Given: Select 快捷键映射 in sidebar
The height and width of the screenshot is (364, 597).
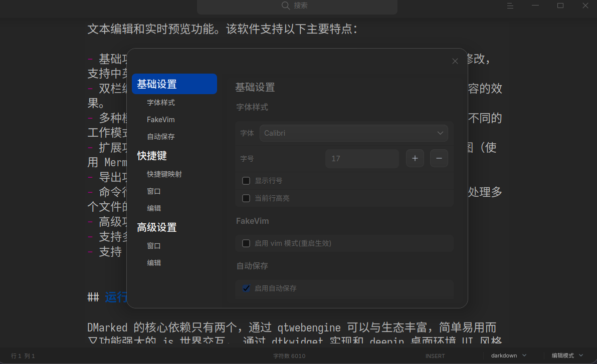Looking at the screenshot, I should (x=164, y=174).
